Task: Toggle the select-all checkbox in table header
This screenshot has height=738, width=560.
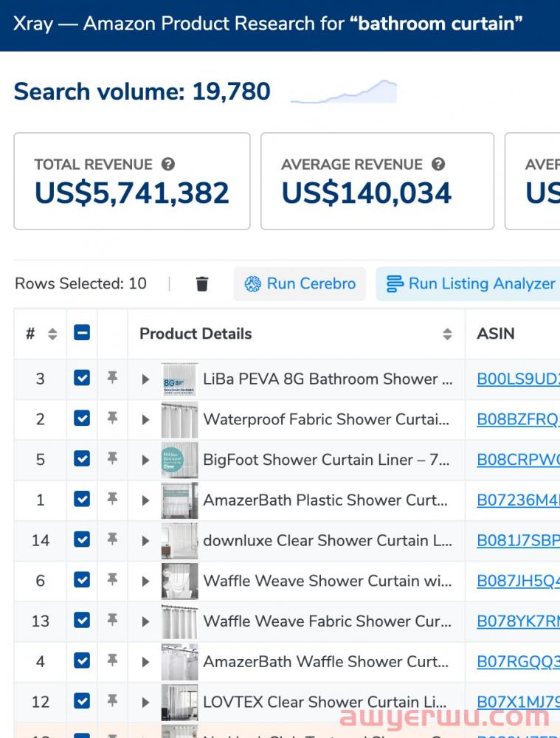Action: pyautogui.click(x=82, y=333)
